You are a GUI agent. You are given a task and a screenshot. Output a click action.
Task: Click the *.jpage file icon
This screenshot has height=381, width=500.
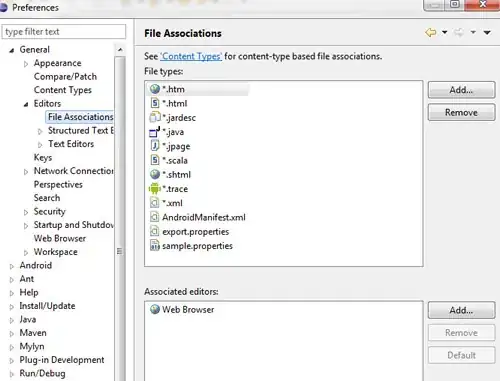tap(155, 146)
